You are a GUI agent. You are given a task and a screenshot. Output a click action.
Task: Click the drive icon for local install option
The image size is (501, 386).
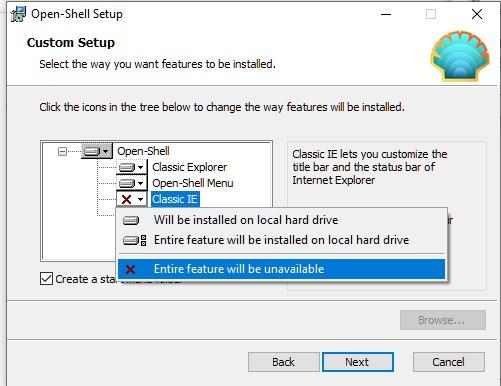coord(131,220)
